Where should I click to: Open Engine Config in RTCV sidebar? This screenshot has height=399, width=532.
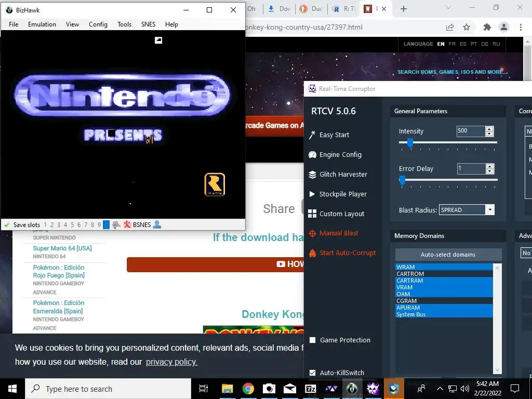pos(335,155)
